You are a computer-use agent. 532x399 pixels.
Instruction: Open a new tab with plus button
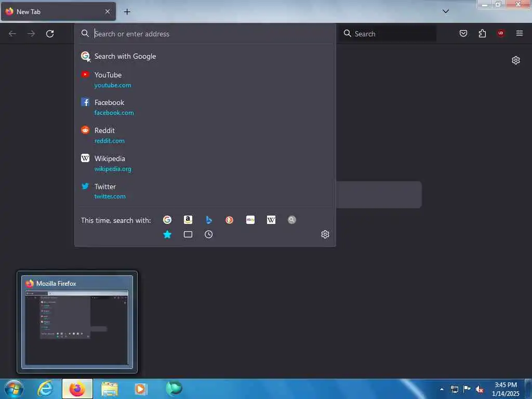click(x=127, y=12)
